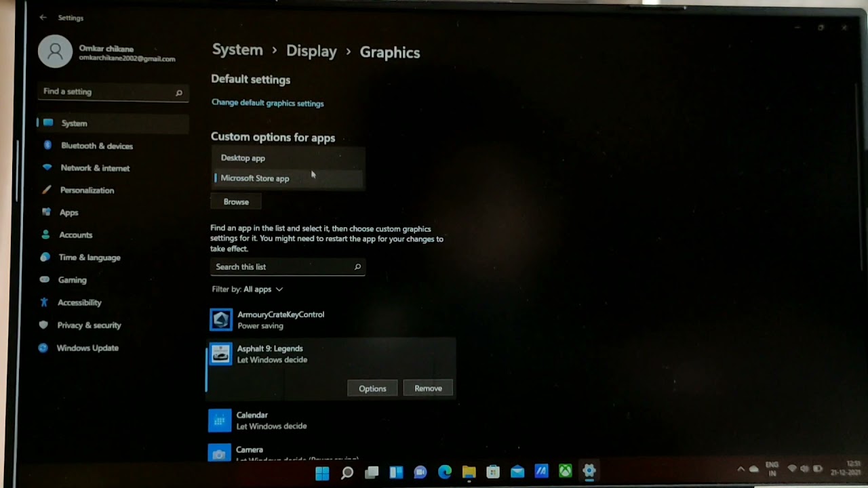The width and height of the screenshot is (868, 488).
Task: Show hidden tray icons chevron
Action: pos(741,469)
